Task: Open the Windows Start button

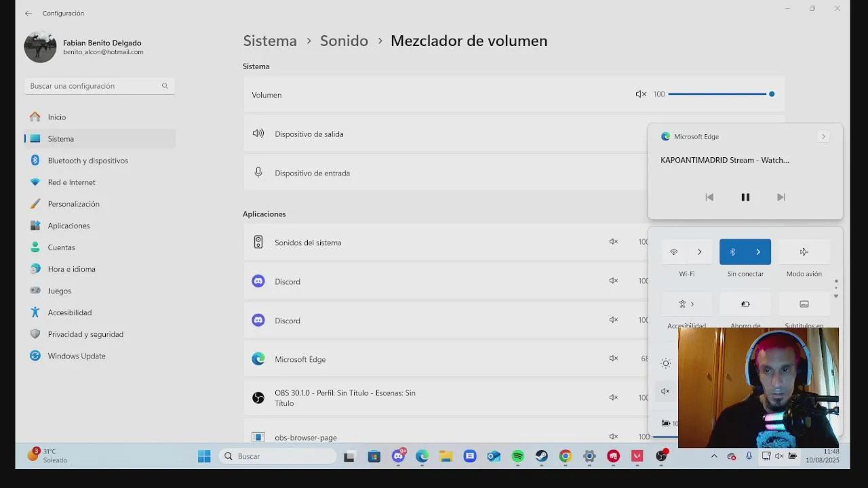Action: [204, 456]
